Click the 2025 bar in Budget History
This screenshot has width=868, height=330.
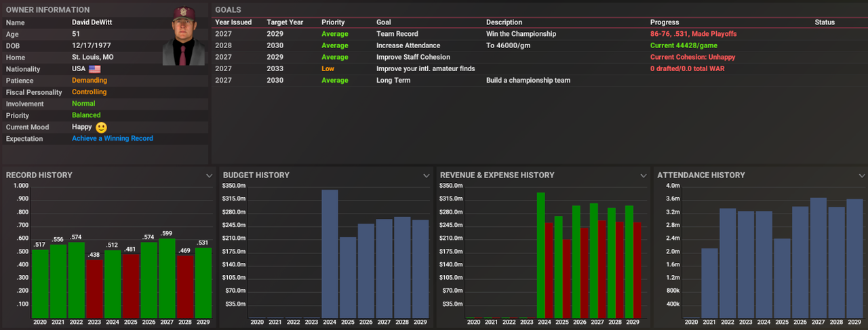[x=348, y=277]
